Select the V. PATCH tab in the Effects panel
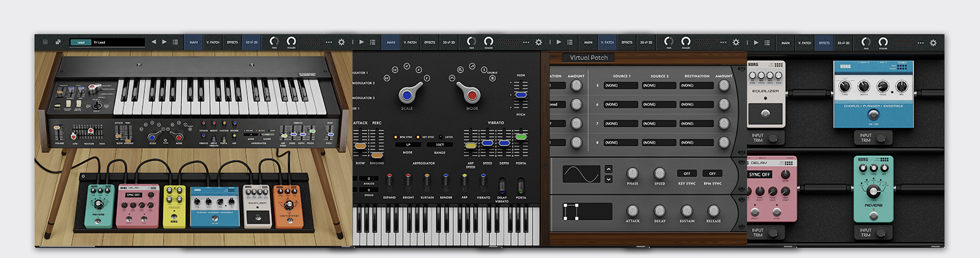This screenshot has width=980, height=258. pos(805,42)
